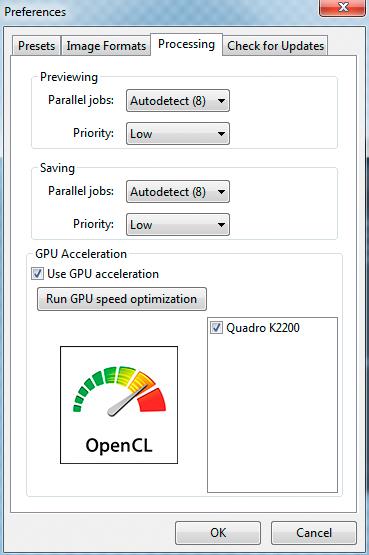
Task: Click the Quadro K2200 label text
Action: [x=263, y=328]
